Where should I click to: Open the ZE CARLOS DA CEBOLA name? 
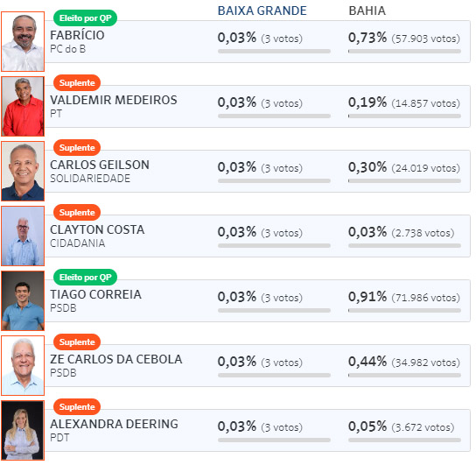coord(116,359)
